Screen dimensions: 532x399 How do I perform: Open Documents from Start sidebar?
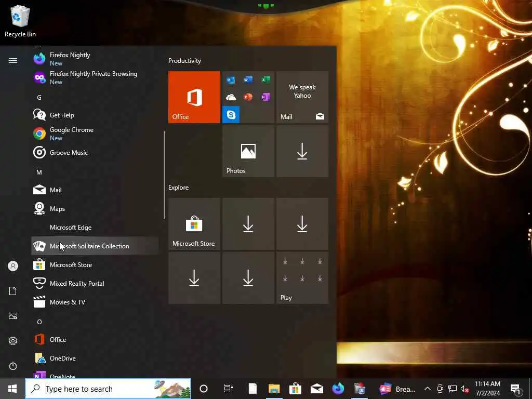[x=13, y=291]
